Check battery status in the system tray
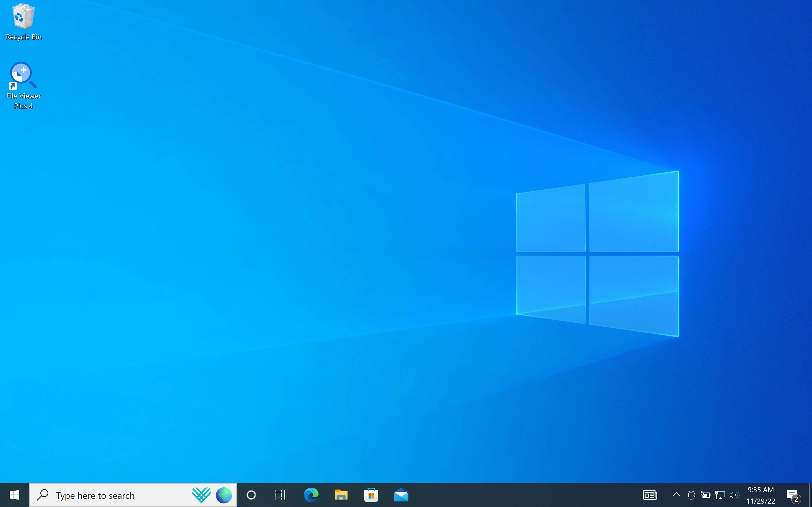Screen dimensions: 812x507 tap(706, 495)
